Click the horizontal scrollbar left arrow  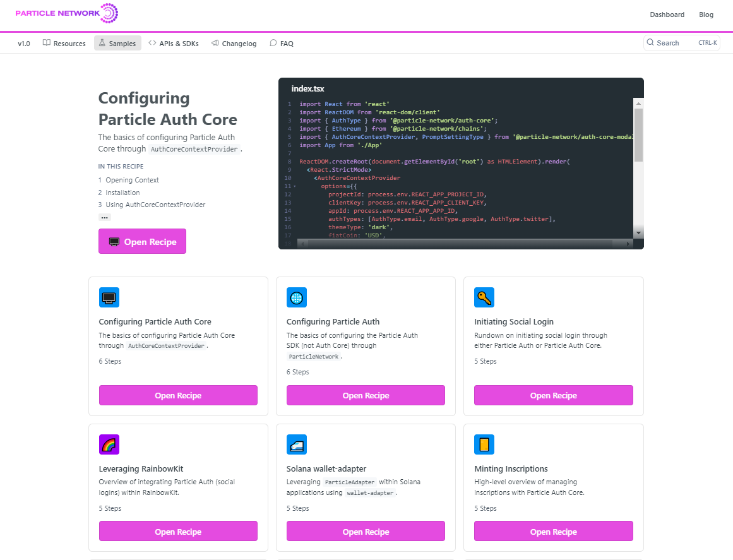[x=302, y=244]
